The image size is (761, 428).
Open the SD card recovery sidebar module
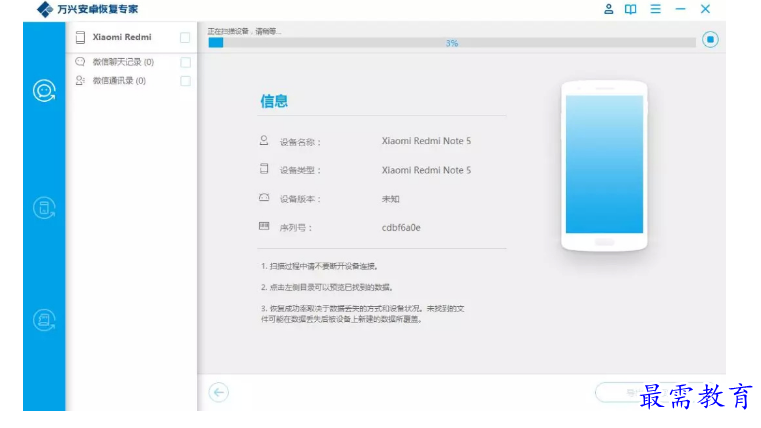[x=44, y=320]
